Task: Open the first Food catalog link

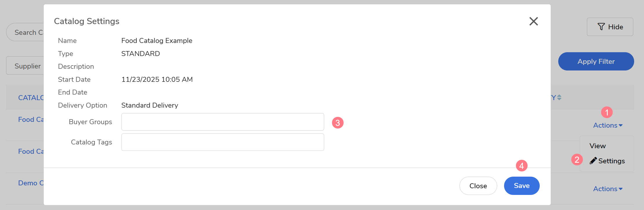Action: click(31, 120)
